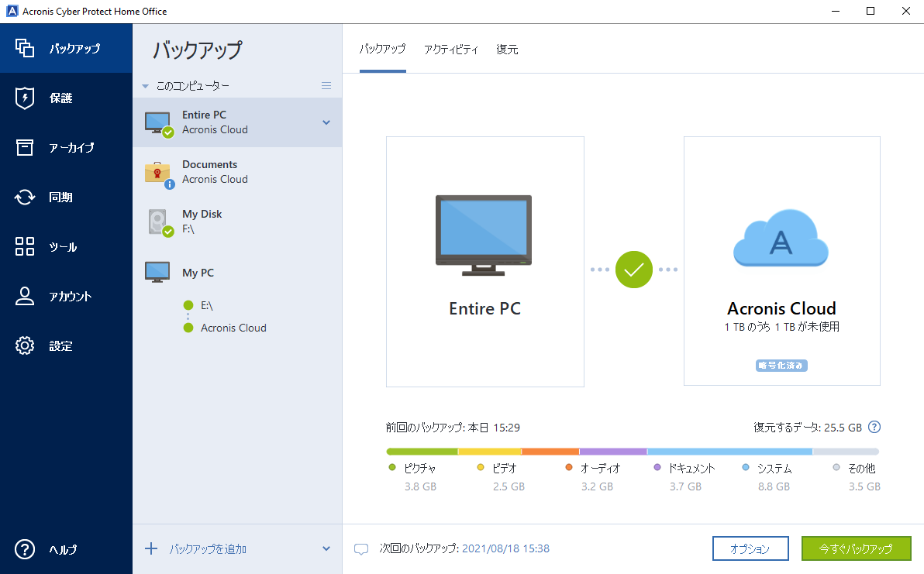Screen dimensions: 924x574
Task: Open the 復元 tab
Action: (507, 49)
